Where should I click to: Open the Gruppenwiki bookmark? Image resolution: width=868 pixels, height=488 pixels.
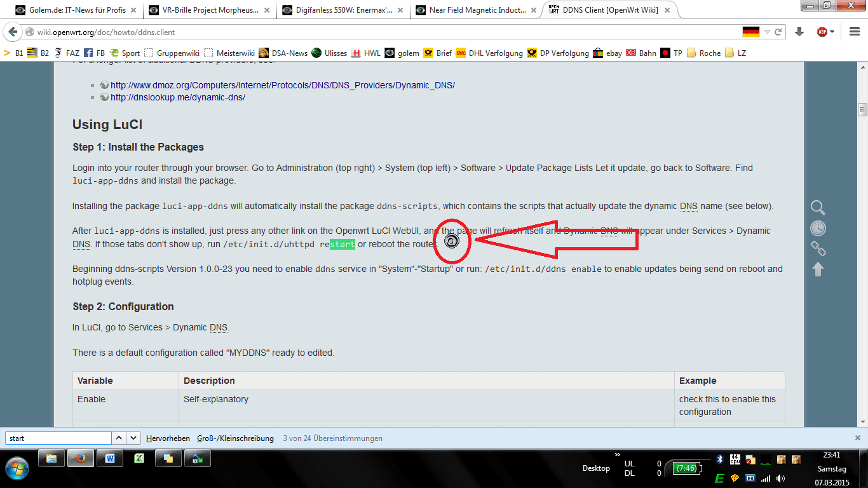click(x=172, y=53)
